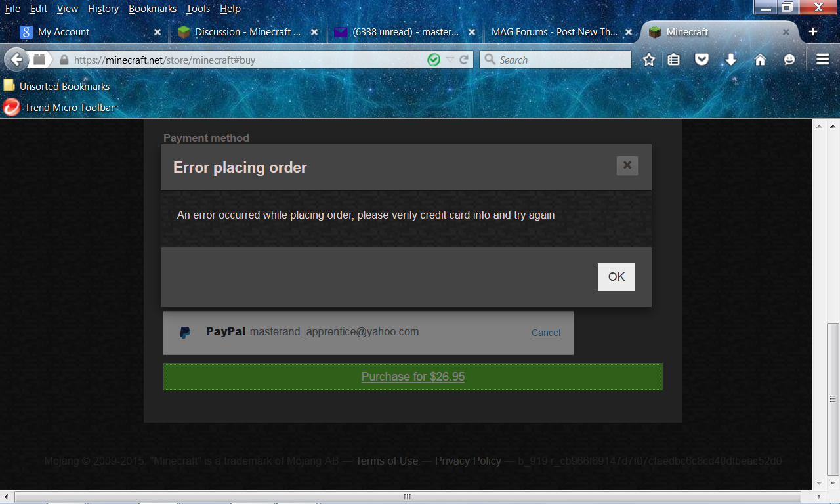Click the vertical scrollbar down arrow

coord(833,484)
